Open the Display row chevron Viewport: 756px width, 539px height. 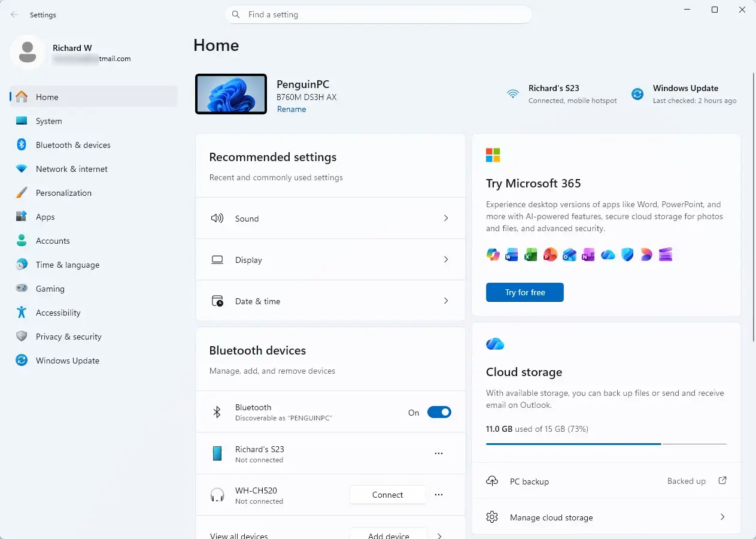pyautogui.click(x=446, y=259)
